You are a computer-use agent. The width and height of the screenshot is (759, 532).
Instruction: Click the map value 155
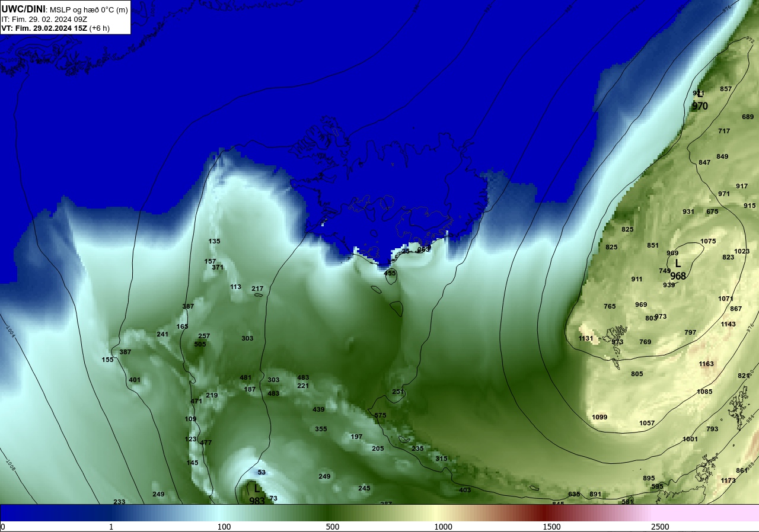coord(107,360)
